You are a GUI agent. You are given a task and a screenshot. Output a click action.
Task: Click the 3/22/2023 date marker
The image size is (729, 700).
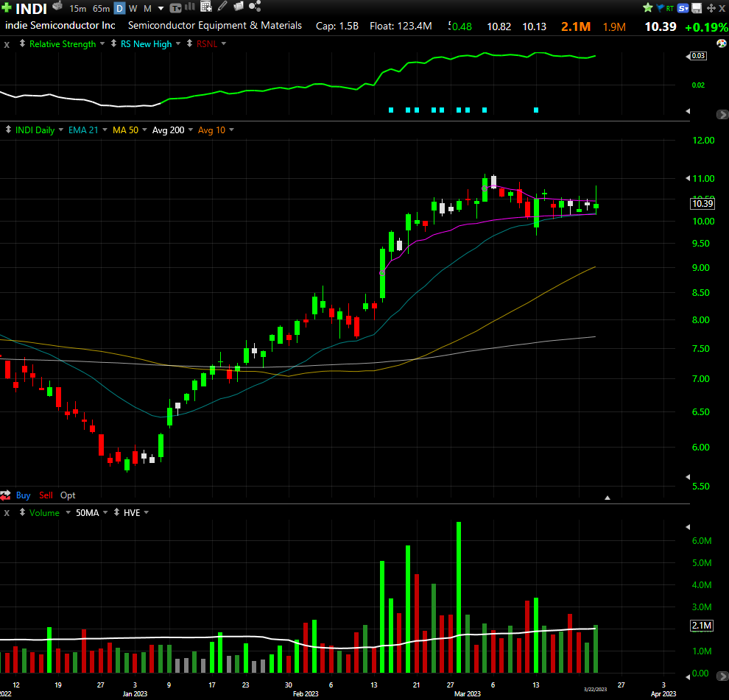point(595,689)
